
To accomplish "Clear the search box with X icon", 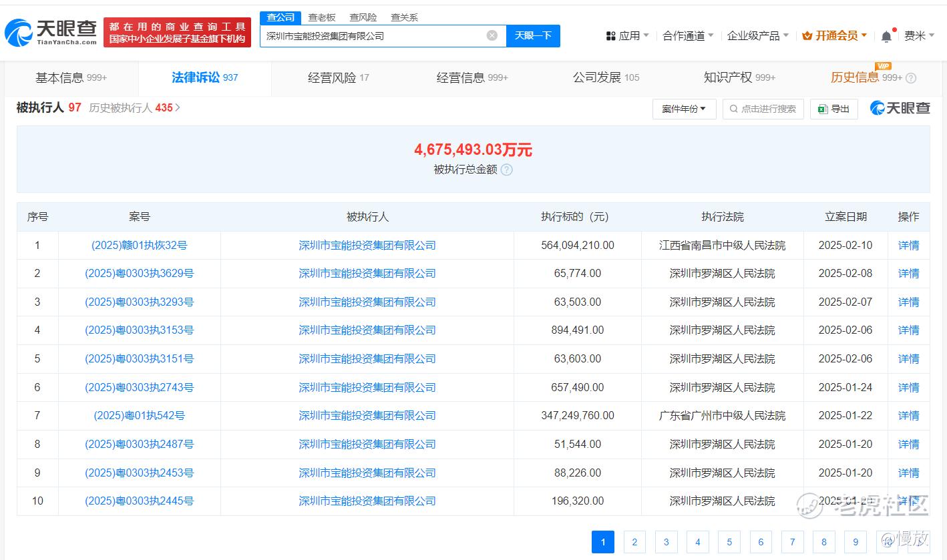I will [492, 35].
